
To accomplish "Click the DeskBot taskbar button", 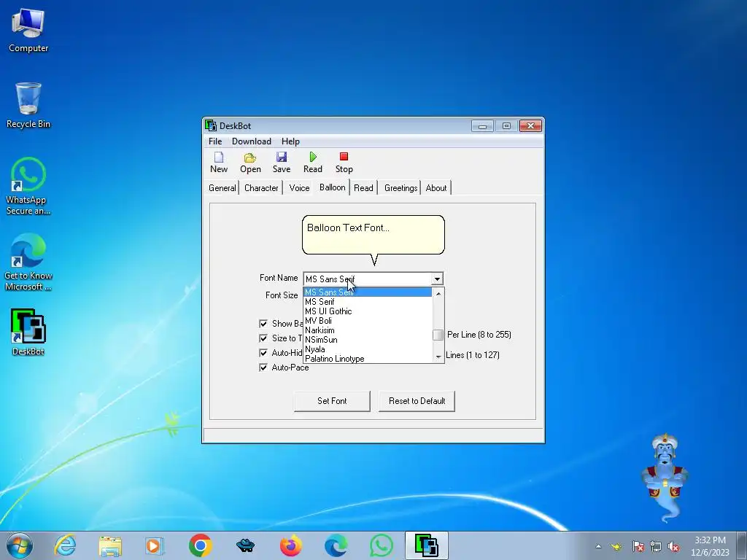I will click(x=426, y=545).
